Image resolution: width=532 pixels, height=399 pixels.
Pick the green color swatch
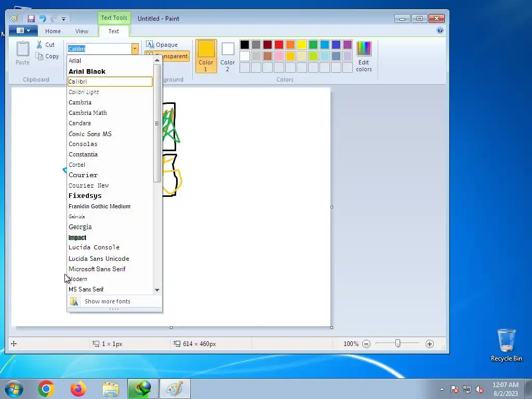coord(313,45)
